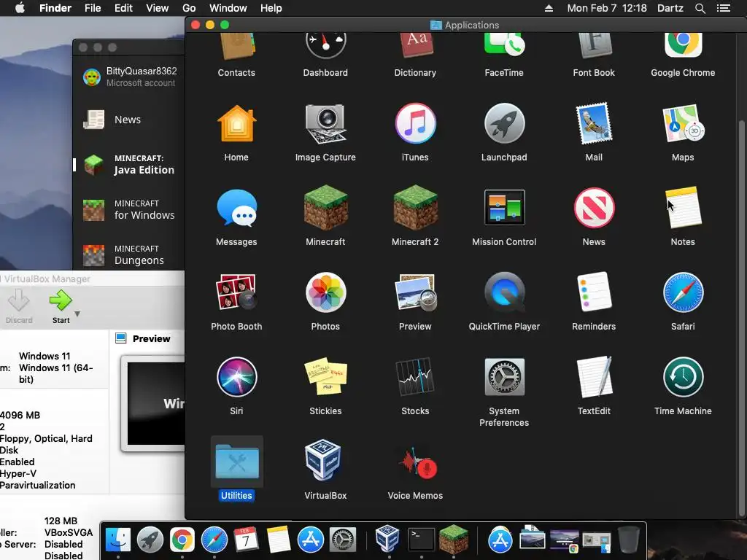Click Discard button in VirtualBox Manager

pyautogui.click(x=19, y=307)
